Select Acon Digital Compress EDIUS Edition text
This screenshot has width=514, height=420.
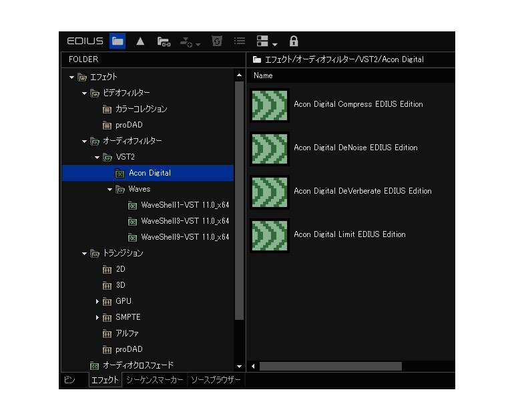point(358,104)
